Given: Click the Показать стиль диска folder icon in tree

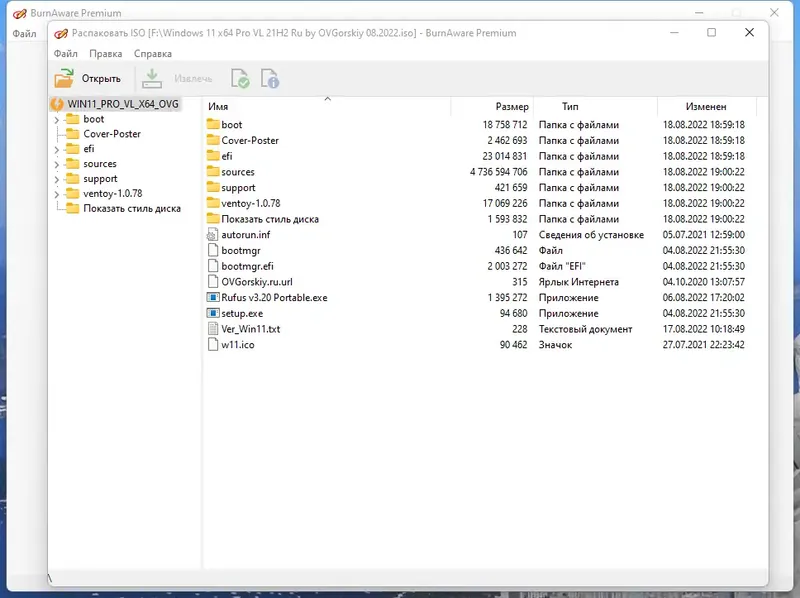Looking at the screenshot, I should [x=73, y=208].
